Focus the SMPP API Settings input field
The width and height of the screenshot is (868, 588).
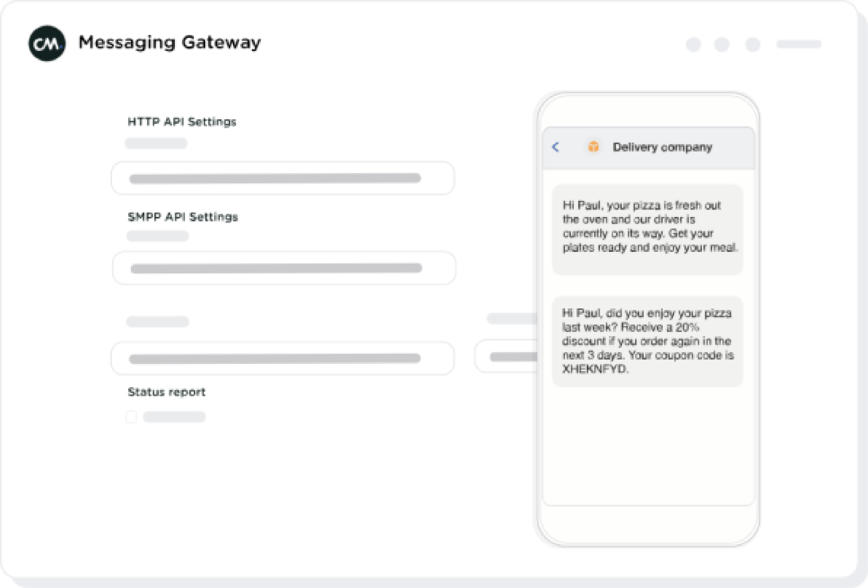(x=284, y=269)
